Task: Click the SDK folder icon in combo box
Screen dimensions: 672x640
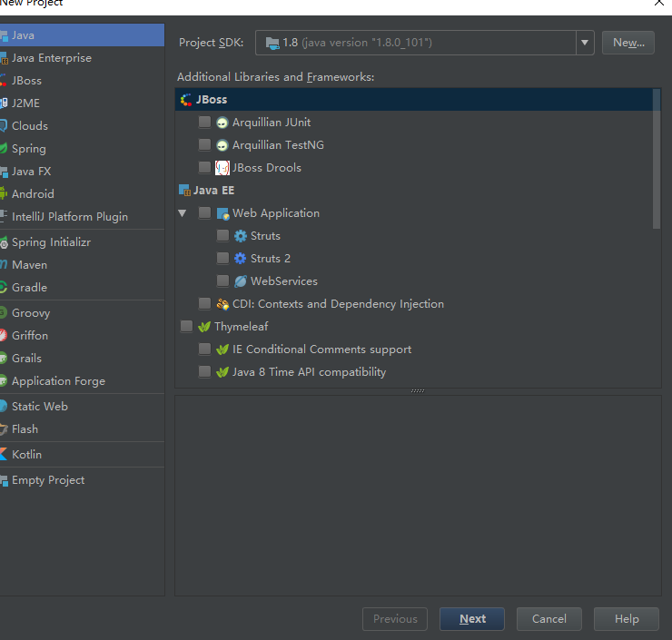Action: pyautogui.click(x=272, y=43)
